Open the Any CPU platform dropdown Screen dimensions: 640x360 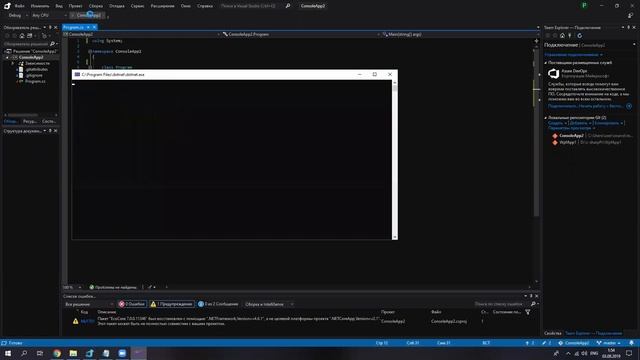coord(49,15)
